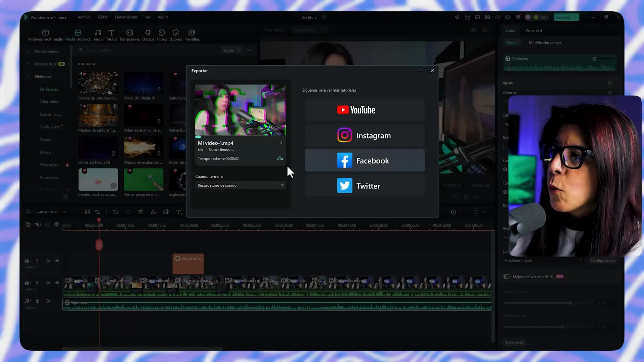The width and height of the screenshot is (644, 362).
Task: Lock the Audio 1 track
Action: pos(38,301)
